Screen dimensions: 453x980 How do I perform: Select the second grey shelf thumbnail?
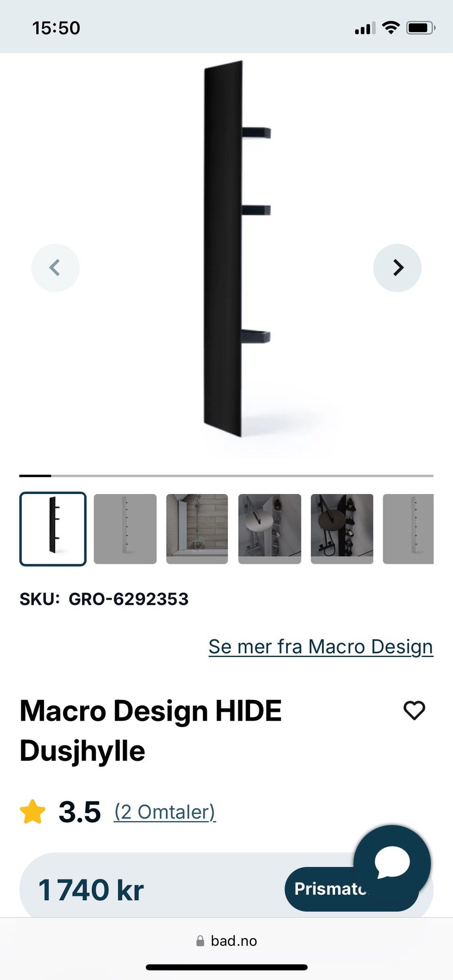pyautogui.click(x=125, y=529)
